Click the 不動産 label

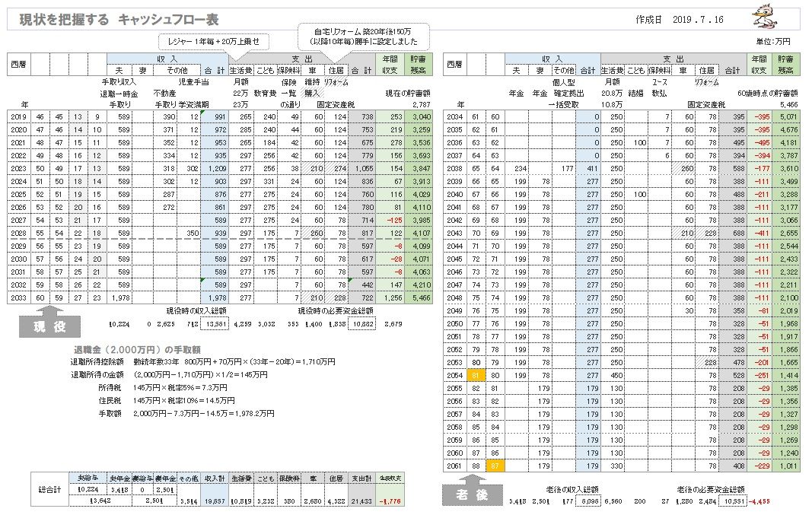click(x=164, y=94)
